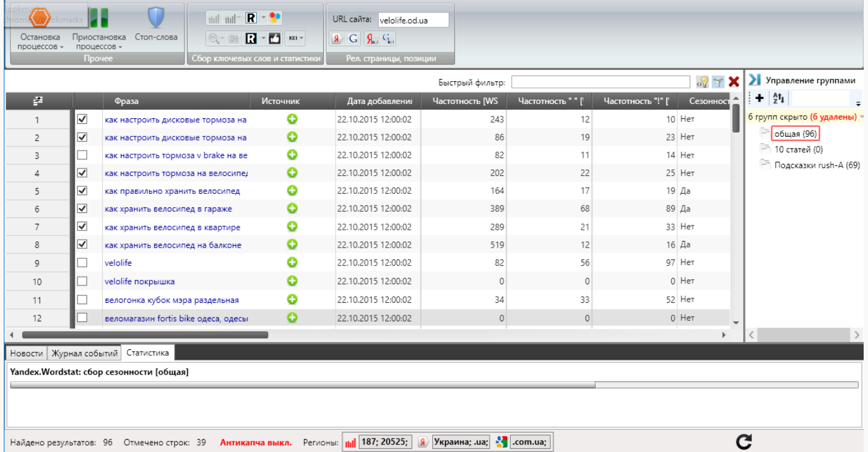Click the Yandex positions icon
This screenshot has width=868, height=452.
[371, 39]
